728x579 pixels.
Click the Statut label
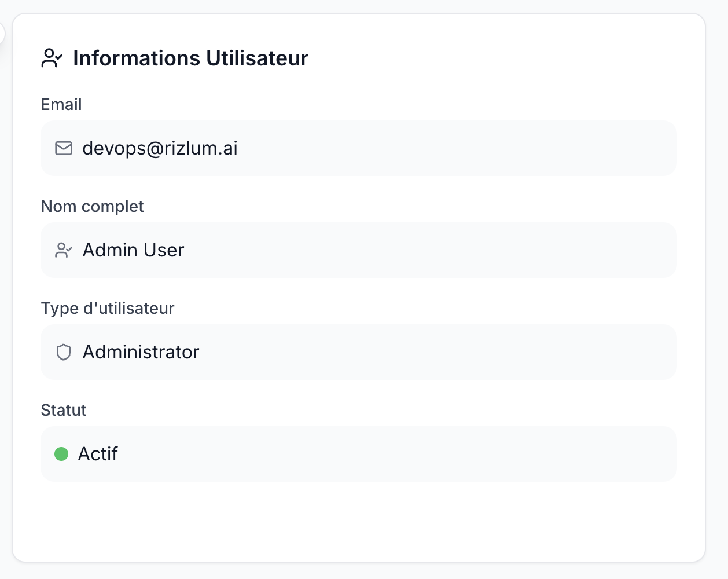click(64, 410)
